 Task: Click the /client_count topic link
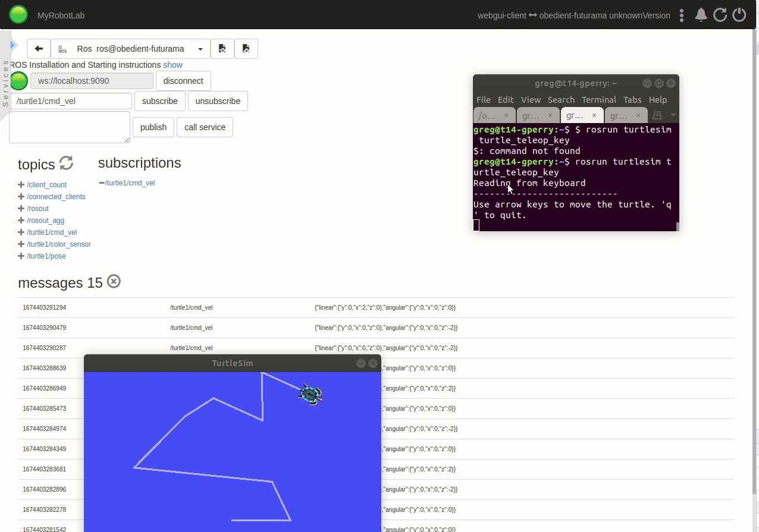[x=47, y=185]
